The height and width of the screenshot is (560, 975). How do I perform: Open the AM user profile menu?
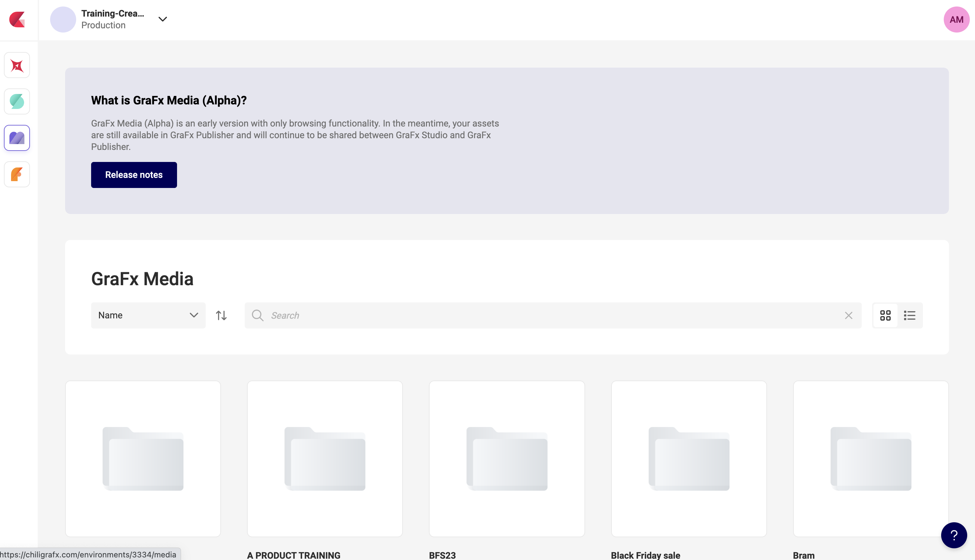click(x=956, y=19)
